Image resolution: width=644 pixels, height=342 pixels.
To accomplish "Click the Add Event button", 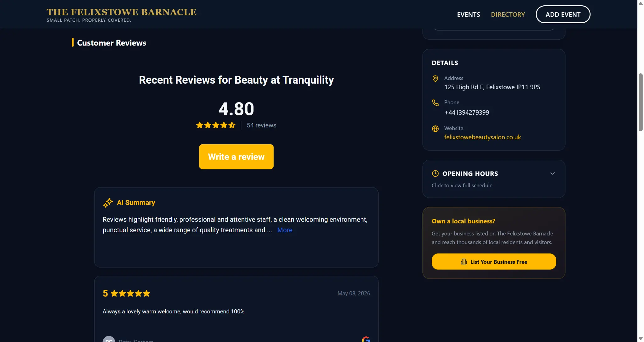I will [563, 14].
